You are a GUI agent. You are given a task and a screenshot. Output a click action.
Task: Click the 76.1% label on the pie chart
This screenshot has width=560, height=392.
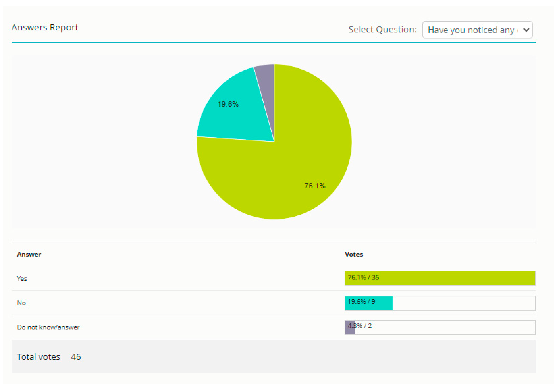tap(315, 186)
